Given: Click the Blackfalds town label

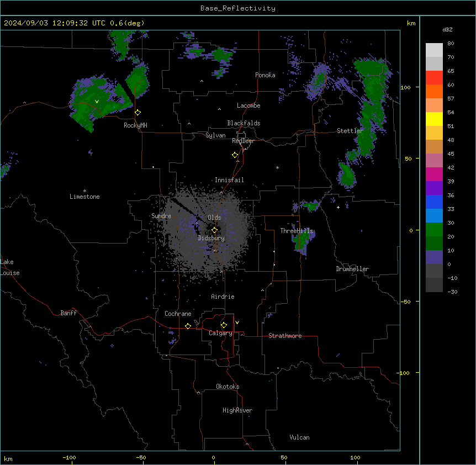Looking at the screenshot, I should [244, 123].
